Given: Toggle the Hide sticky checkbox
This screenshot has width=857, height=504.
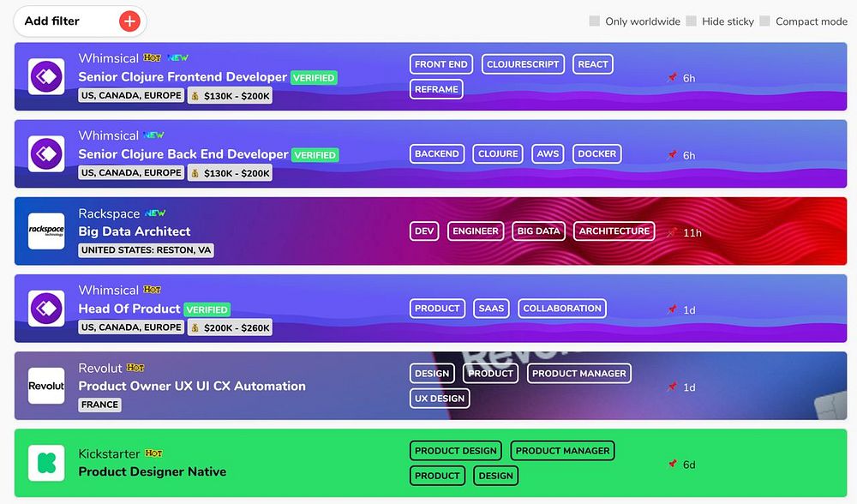Looking at the screenshot, I should (692, 21).
